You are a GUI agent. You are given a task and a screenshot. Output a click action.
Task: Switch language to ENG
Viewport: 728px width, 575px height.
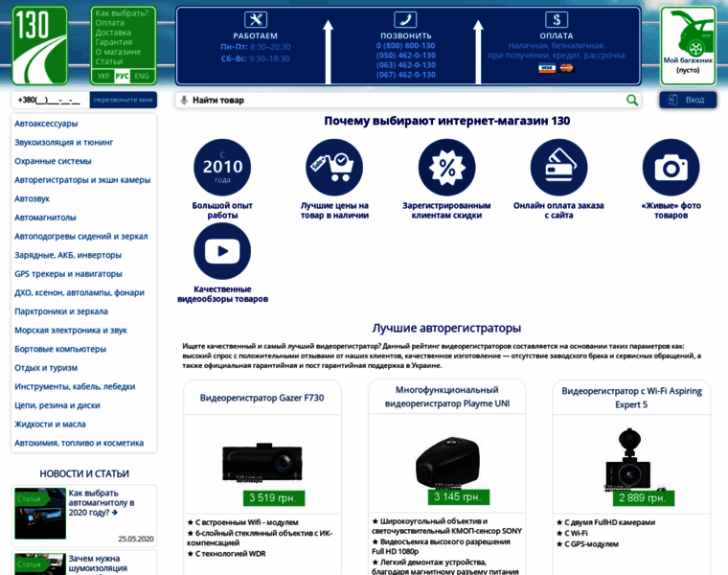[142, 76]
